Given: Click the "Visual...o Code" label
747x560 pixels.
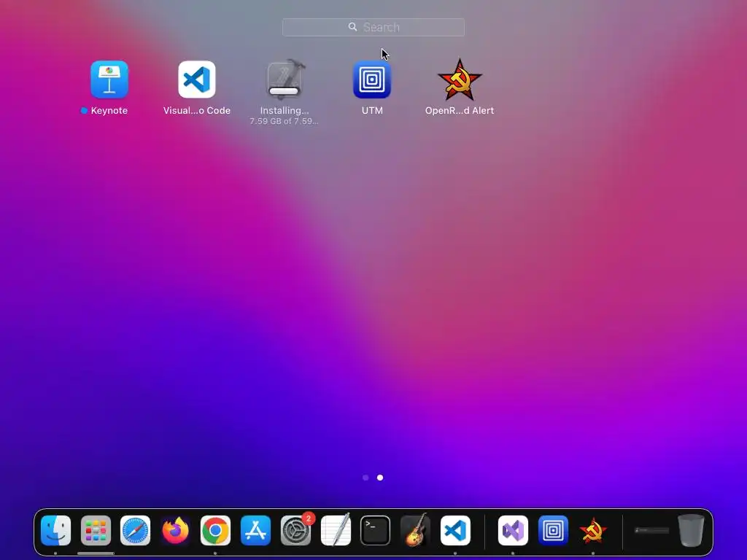Looking at the screenshot, I should tap(197, 111).
